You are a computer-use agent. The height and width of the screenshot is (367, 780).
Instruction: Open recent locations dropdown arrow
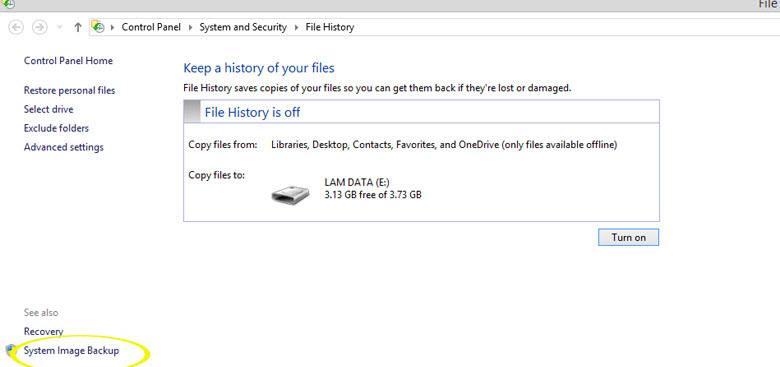point(60,28)
